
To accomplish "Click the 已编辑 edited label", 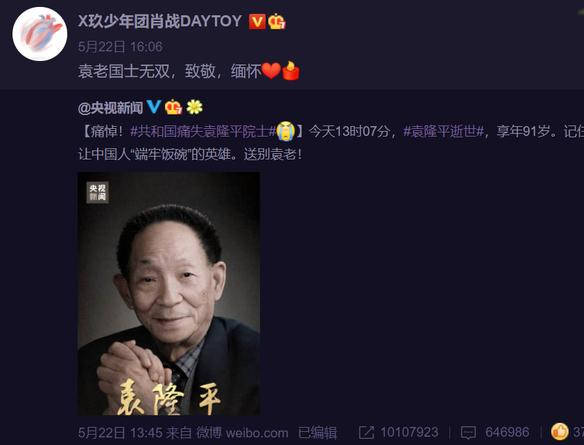I will click(317, 433).
